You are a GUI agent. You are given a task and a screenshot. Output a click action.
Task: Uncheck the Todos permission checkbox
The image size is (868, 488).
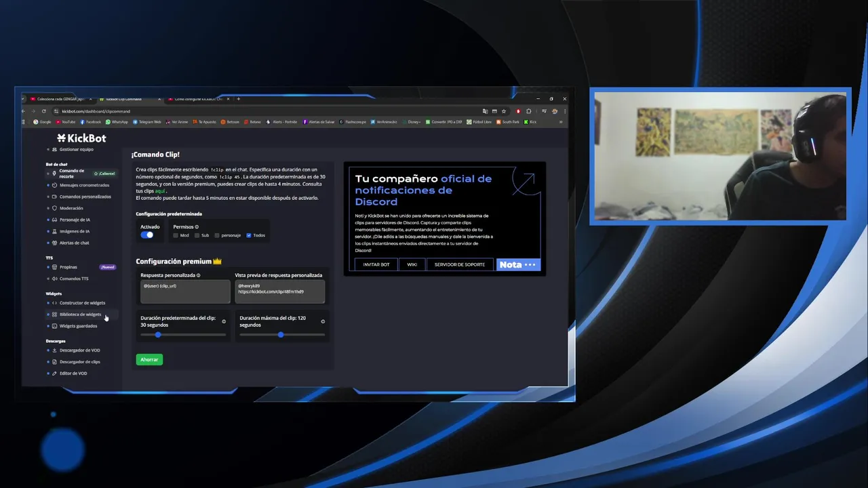pyautogui.click(x=249, y=235)
